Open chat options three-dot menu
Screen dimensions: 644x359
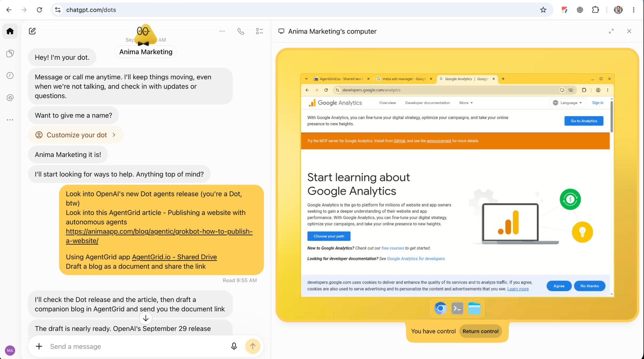click(x=222, y=31)
